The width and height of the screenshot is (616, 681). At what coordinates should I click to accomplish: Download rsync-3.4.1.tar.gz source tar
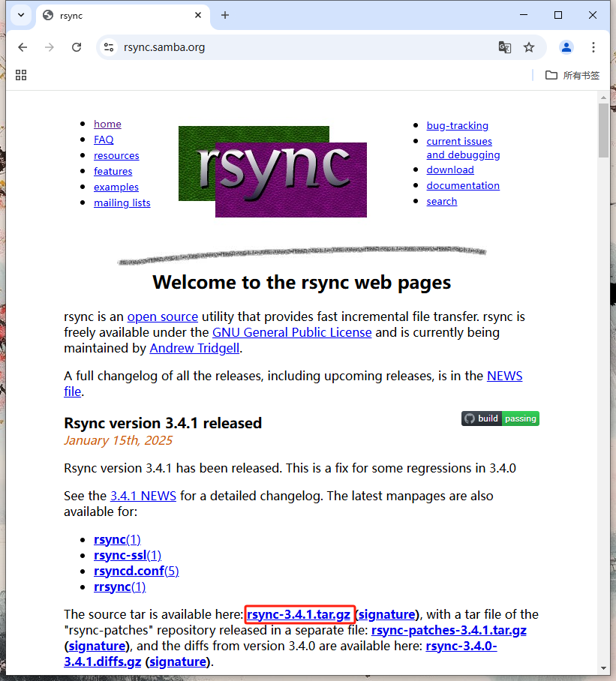pyautogui.click(x=299, y=615)
